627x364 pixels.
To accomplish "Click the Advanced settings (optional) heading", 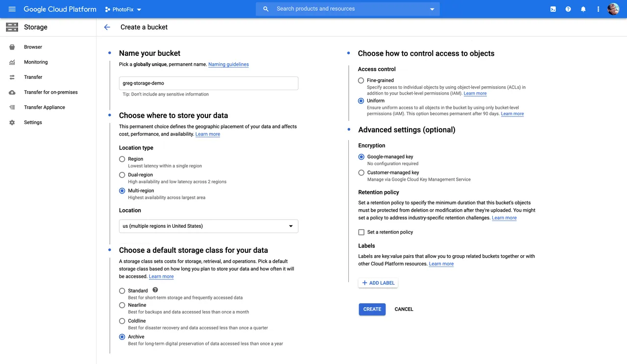I will coord(407,130).
